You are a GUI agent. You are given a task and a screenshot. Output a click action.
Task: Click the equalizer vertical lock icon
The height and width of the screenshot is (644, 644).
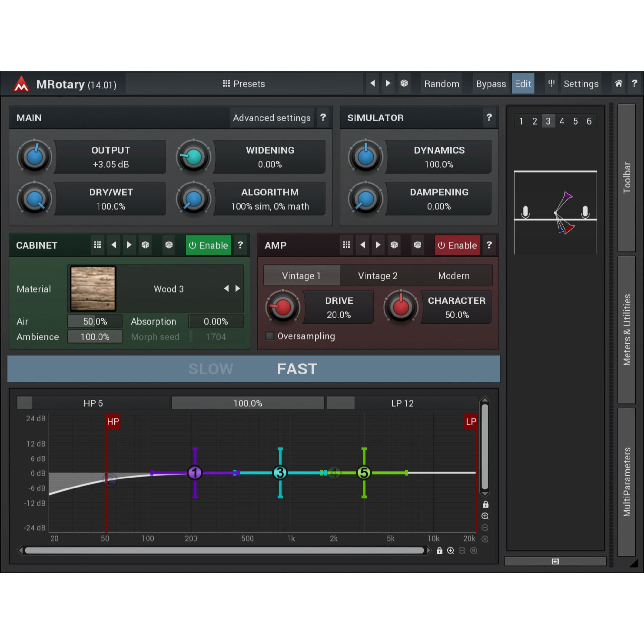[x=485, y=505]
